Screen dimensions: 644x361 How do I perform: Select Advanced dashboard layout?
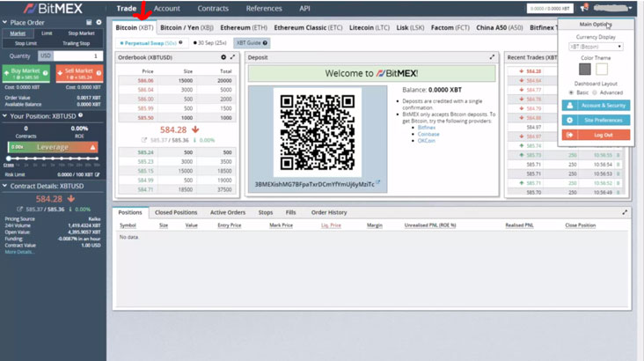595,92
